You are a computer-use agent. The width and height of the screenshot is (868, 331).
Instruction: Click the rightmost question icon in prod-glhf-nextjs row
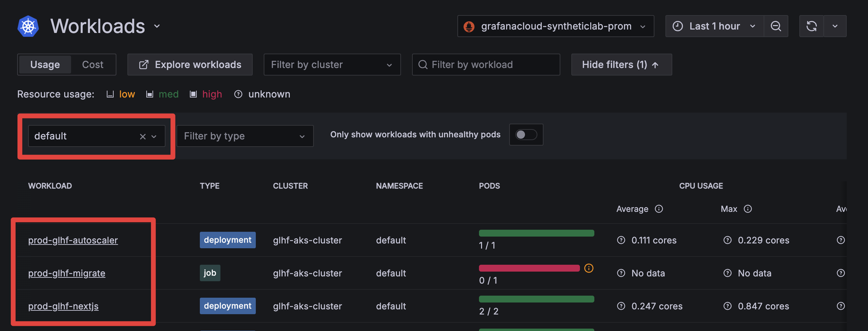pos(841,306)
